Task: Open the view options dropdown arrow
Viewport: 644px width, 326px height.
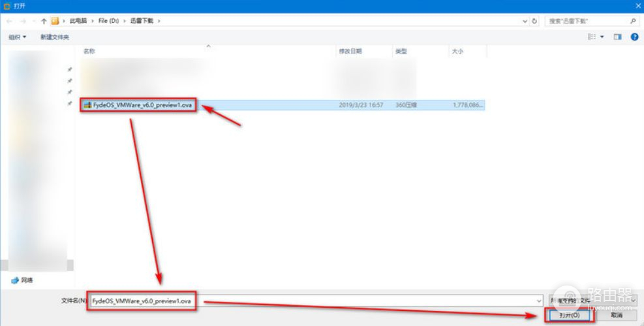Action: 602,37
